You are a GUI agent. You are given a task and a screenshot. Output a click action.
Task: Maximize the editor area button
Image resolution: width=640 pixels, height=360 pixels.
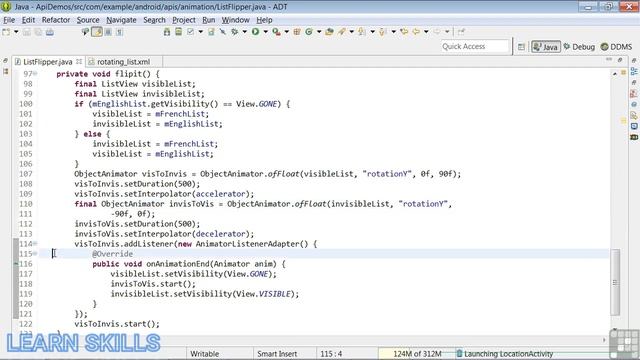pyautogui.click(x=620, y=60)
